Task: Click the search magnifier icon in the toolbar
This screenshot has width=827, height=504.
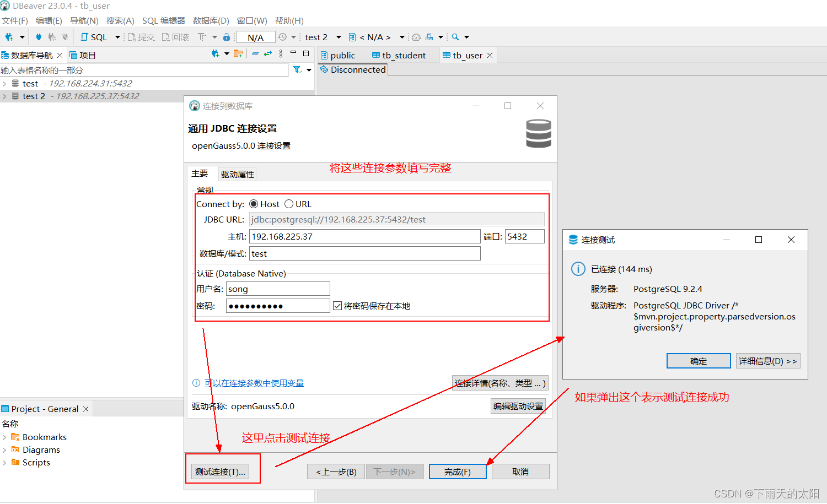Action: pos(455,37)
